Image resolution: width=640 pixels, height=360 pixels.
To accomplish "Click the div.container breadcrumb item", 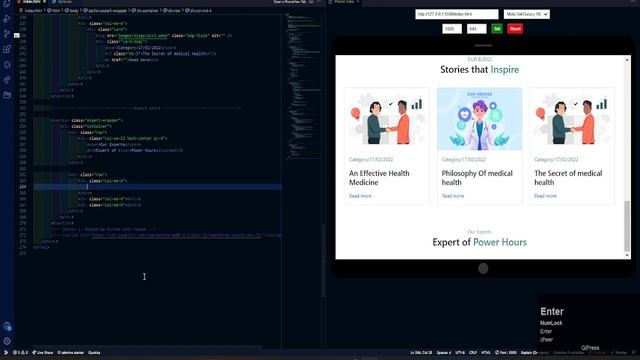I will (145, 10).
